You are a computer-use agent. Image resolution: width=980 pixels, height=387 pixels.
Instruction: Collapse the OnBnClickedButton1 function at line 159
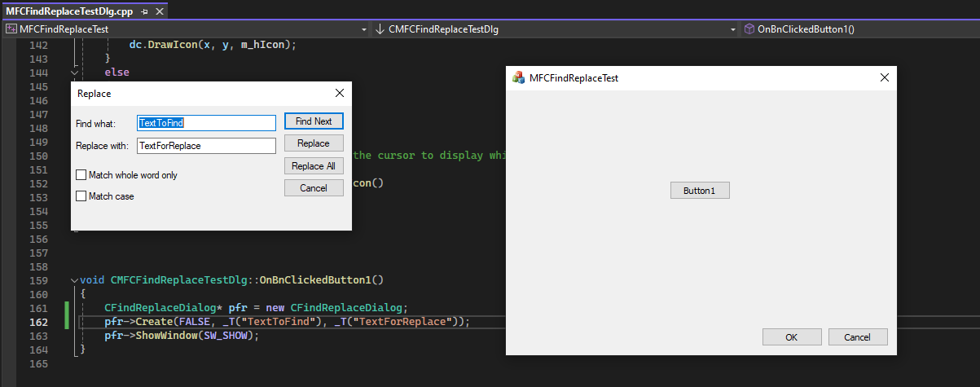click(x=74, y=280)
